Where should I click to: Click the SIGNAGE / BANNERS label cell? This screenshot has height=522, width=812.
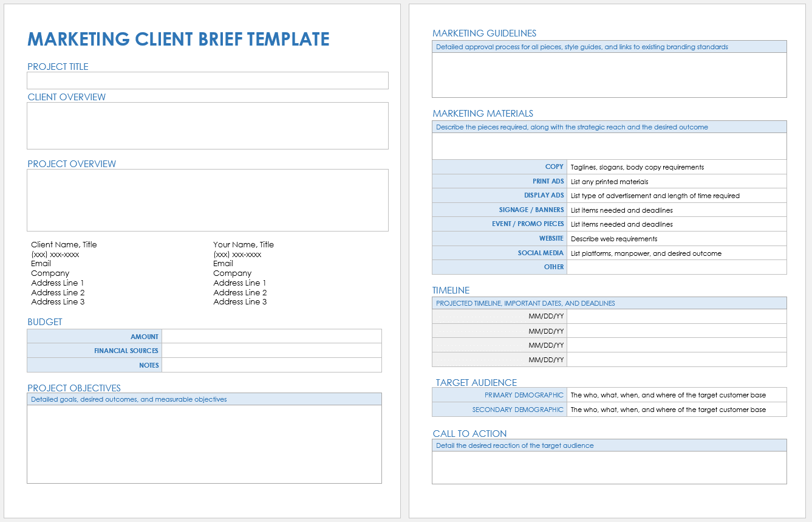(x=500, y=210)
